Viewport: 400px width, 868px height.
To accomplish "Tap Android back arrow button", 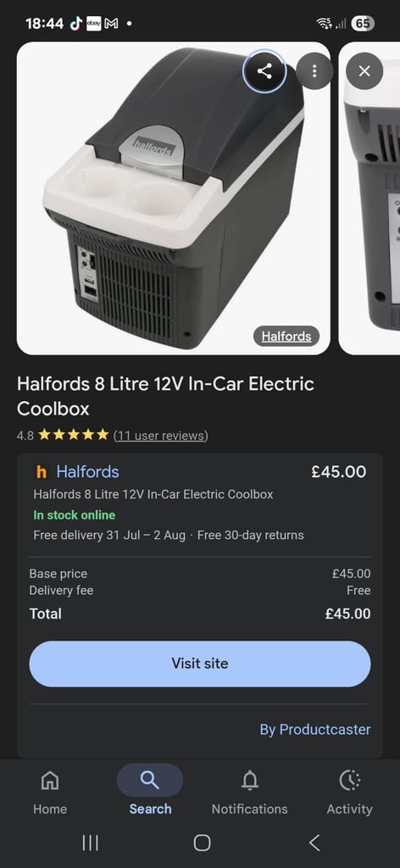I will (314, 843).
